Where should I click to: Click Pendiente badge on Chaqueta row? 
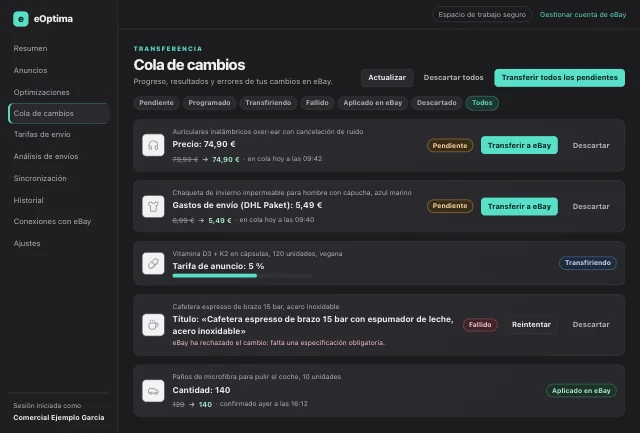click(x=450, y=206)
